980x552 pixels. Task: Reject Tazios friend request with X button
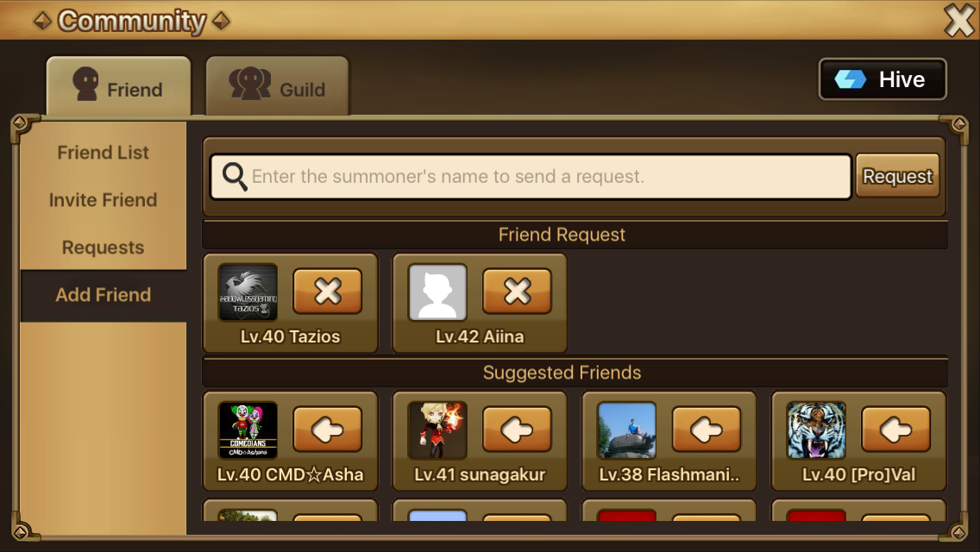click(328, 292)
